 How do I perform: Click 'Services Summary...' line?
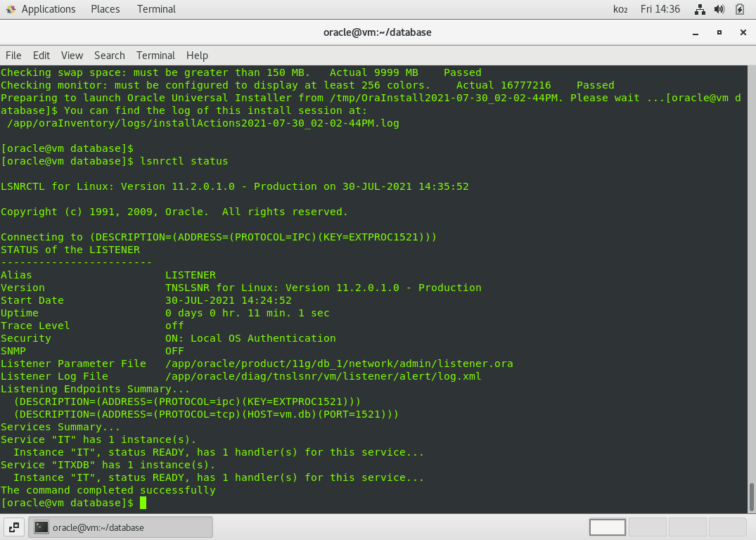point(60,427)
